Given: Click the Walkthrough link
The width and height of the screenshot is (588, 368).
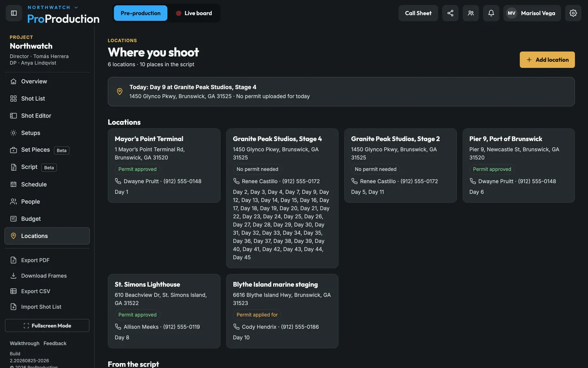Looking at the screenshot, I should tap(24, 343).
